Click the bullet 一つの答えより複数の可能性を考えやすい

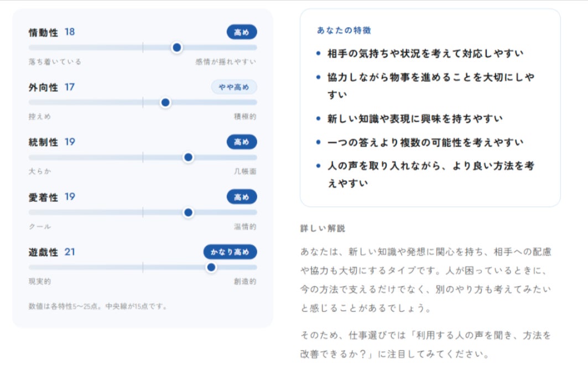[x=425, y=143]
